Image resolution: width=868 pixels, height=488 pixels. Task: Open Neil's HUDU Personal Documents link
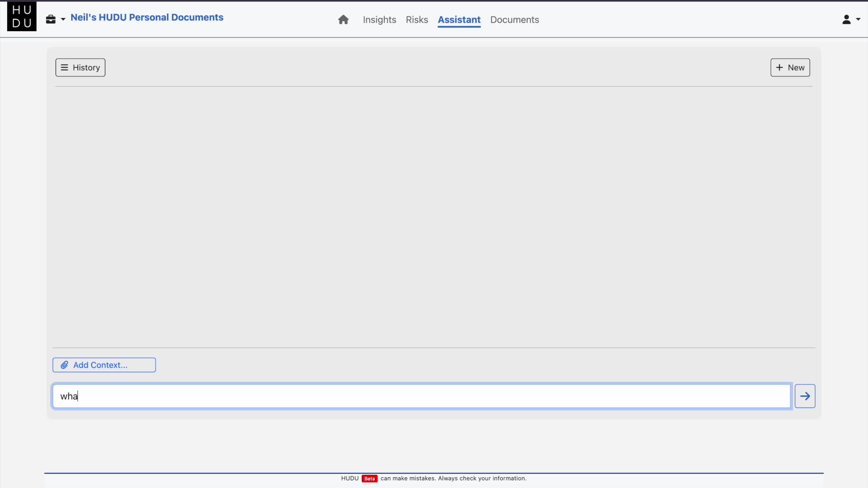[x=147, y=17]
